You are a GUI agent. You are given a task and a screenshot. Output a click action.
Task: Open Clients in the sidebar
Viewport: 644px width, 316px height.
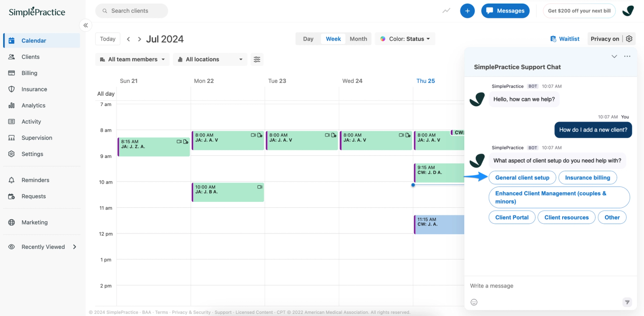(x=42, y=57)
